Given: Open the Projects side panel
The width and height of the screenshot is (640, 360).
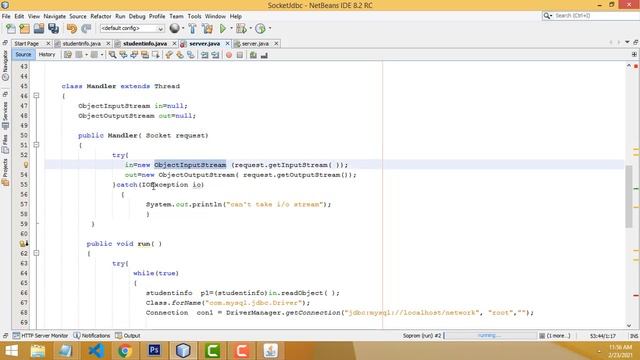Looking at the screenshot, I should 5,172.
